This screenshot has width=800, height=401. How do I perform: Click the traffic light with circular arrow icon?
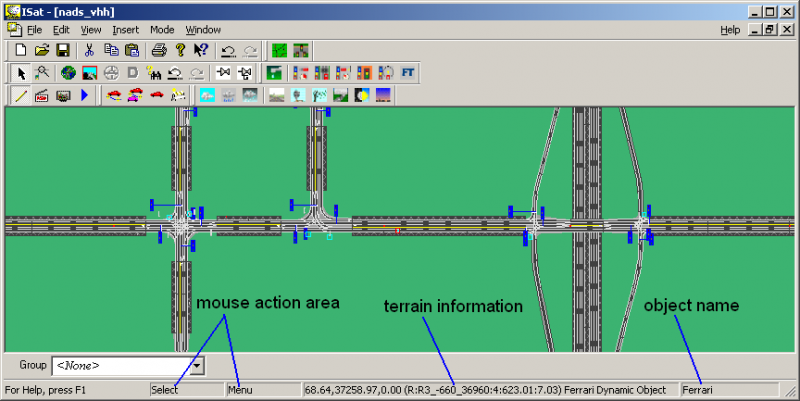click(386, 73)
